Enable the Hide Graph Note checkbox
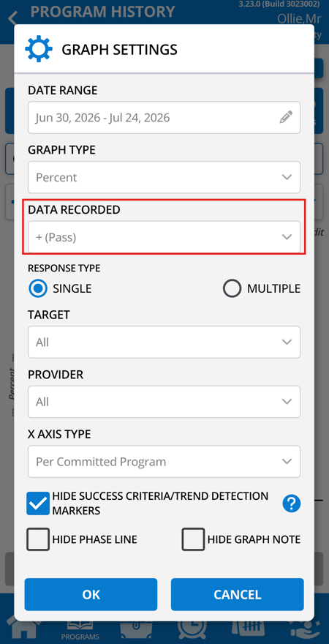 coord(193,539)
